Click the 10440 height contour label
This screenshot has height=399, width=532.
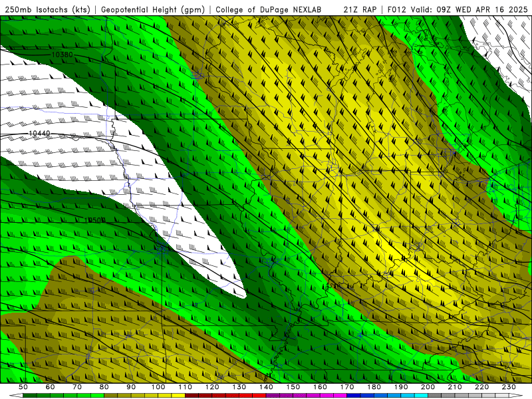(x=39, y=134)
